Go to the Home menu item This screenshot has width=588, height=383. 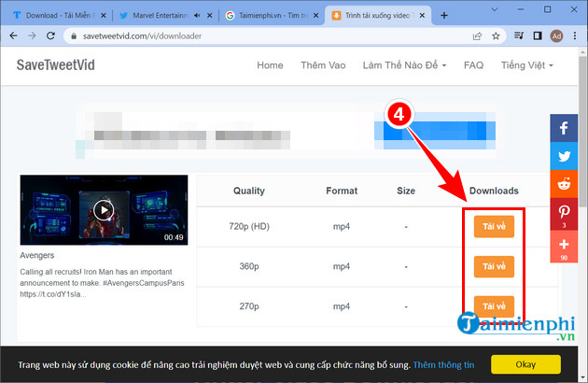270,65
